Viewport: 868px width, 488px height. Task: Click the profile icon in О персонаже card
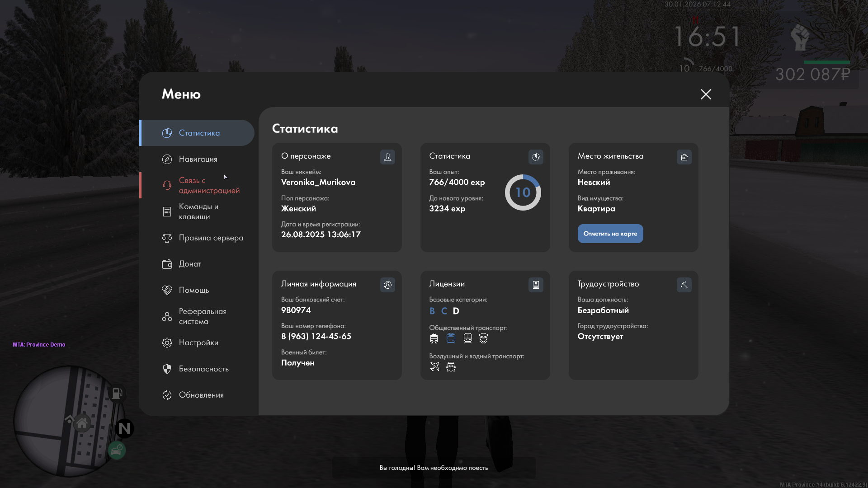pyautogui.click(x=387, y=157)
